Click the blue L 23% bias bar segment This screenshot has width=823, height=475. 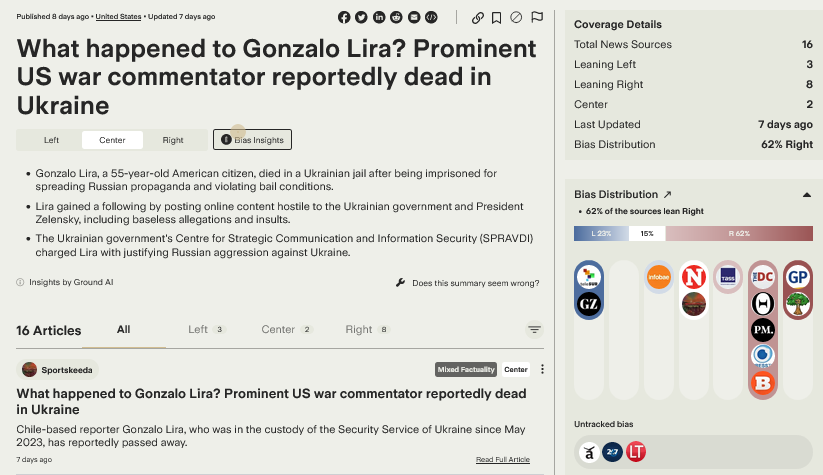click(601, 234)
